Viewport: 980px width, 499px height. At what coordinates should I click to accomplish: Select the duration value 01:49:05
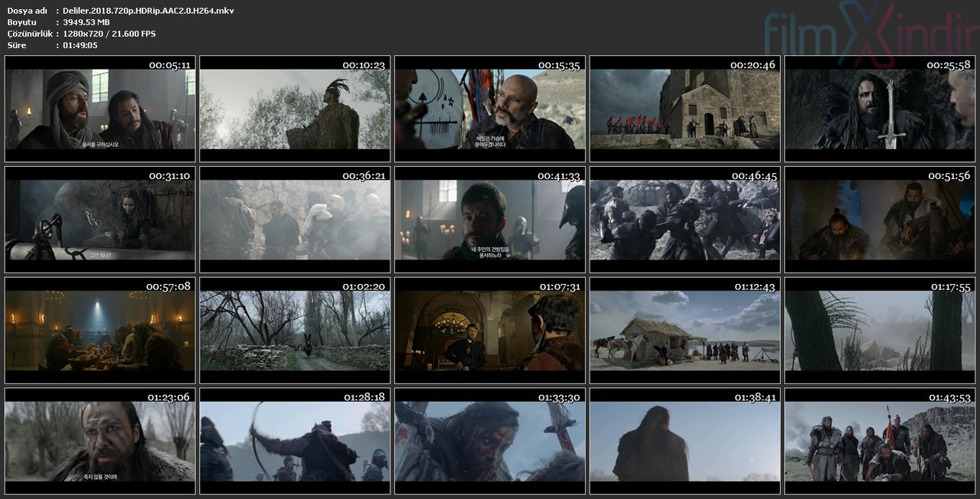(80, 45)
